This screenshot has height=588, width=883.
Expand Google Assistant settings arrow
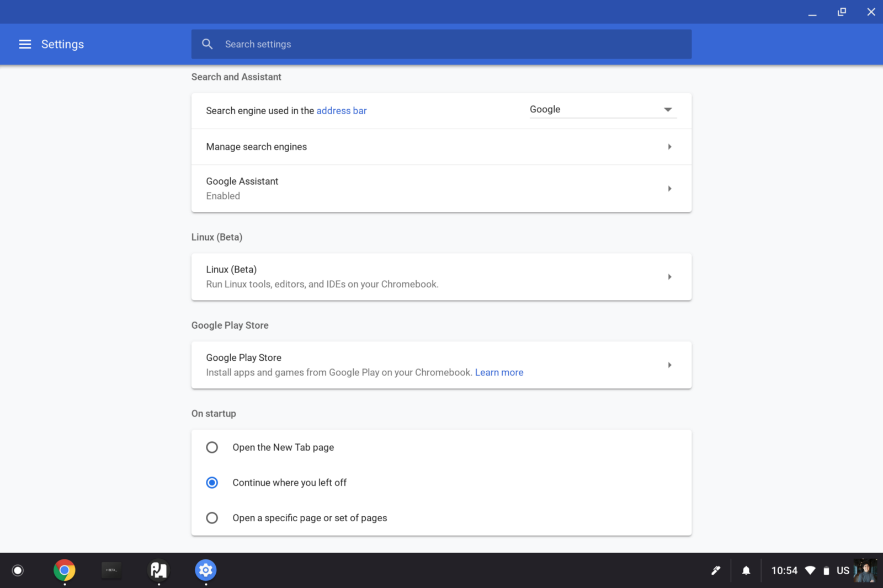(669, 189)
